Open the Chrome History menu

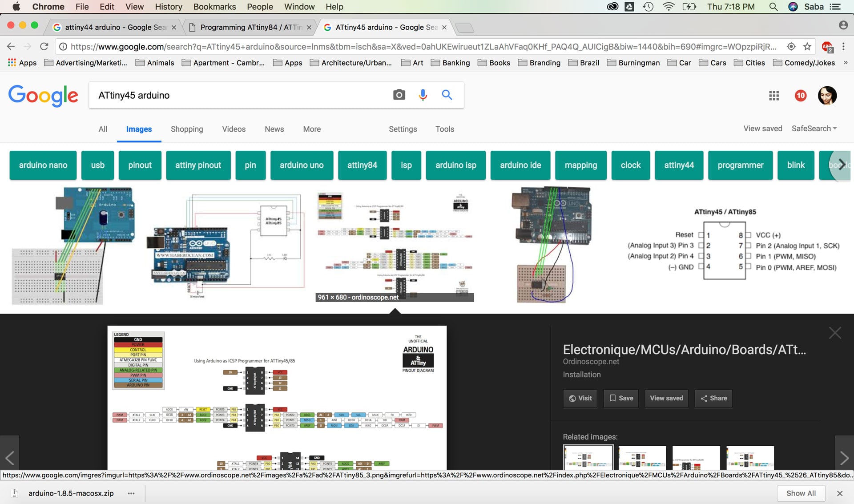coord(168,7)
